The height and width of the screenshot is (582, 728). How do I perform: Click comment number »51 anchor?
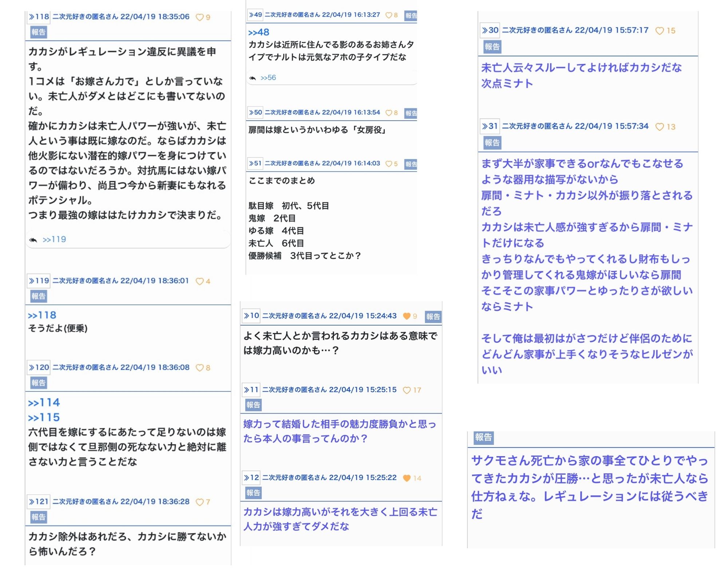tap(255, 163)
